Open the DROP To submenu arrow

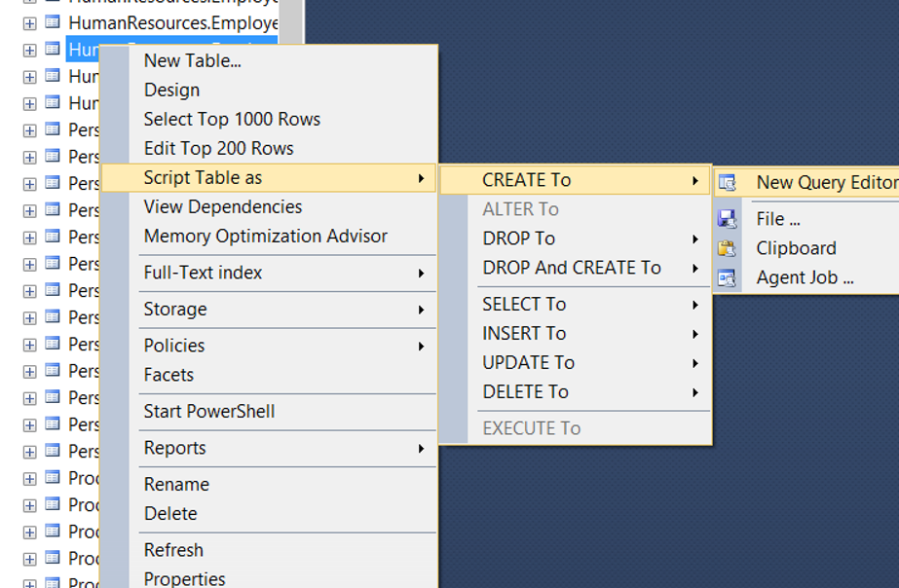pos(694,239)
